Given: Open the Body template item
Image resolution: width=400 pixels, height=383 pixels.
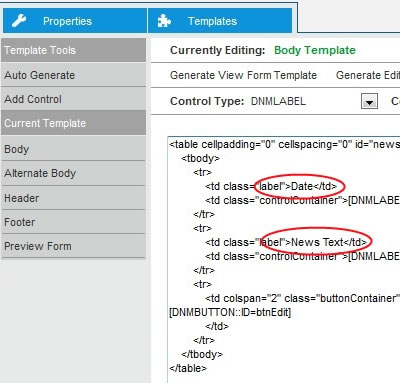Looking at the screenshot, I should click(x=73, y=149).
